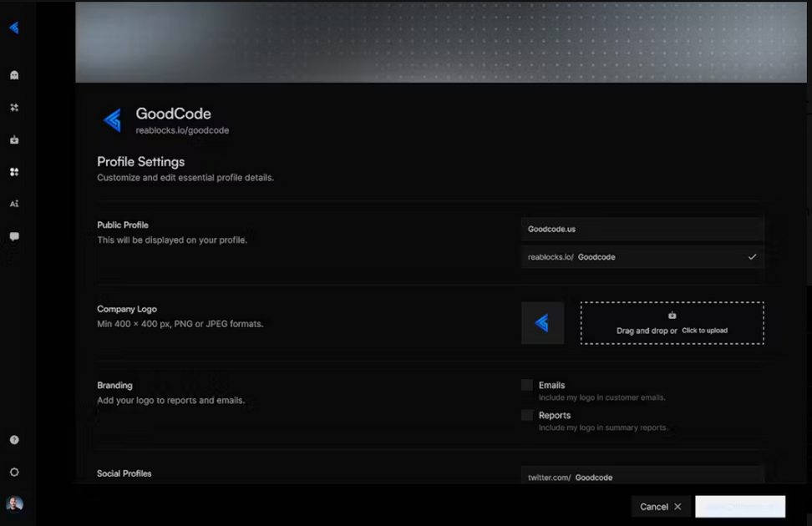Click the reablocks.io/ Goodcode URL field
The image size is (812, 526).
[x=642, y=257]
